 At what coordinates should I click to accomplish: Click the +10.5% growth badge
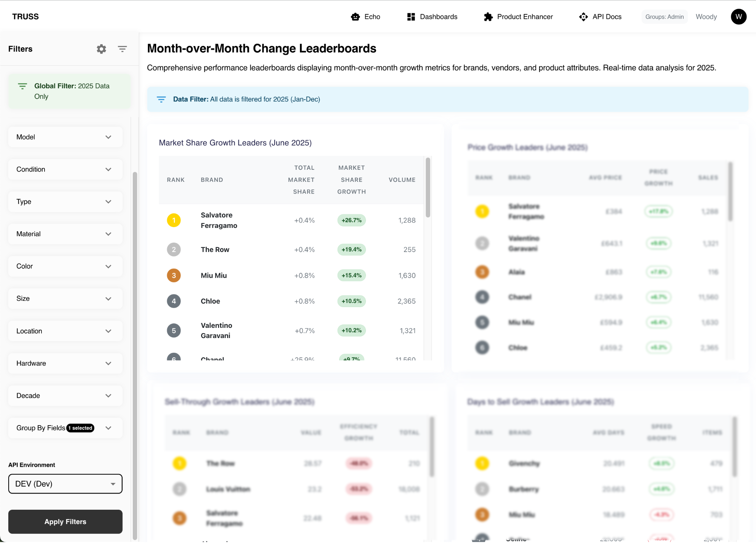[x=352, y=301]
